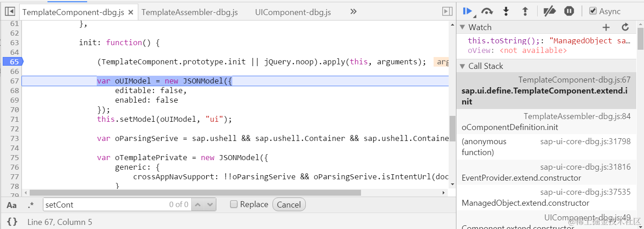
Task: Step into next function call
Action: point(506,11)
